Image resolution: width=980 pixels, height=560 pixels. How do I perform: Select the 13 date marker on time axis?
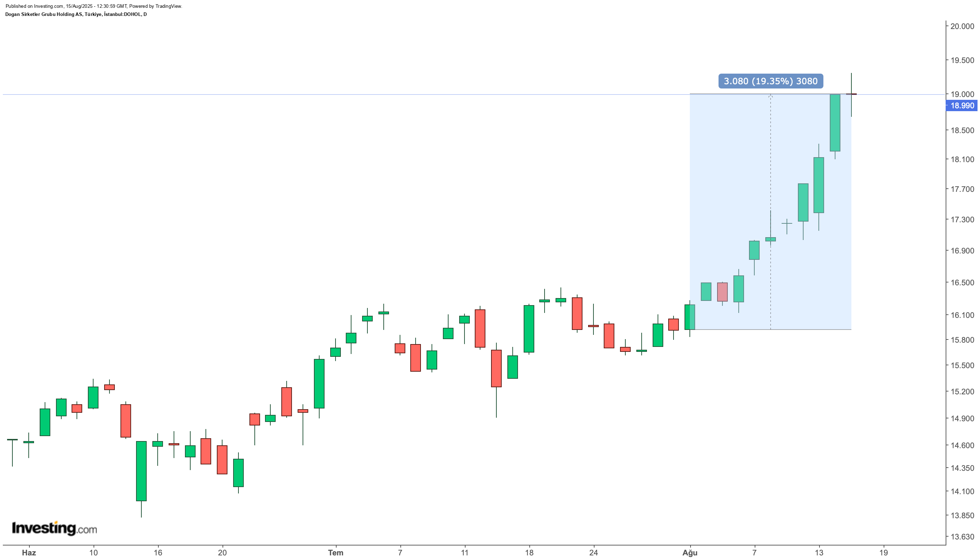pos(819,553)
